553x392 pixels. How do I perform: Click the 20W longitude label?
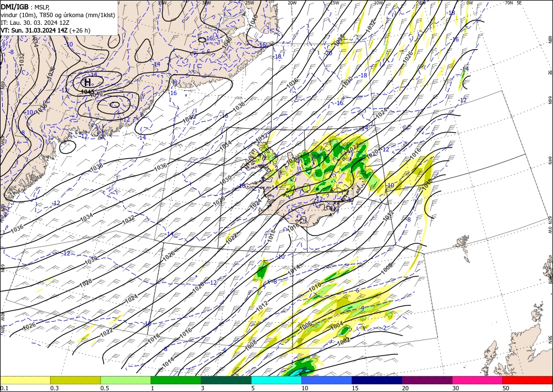tap(292, 3)
